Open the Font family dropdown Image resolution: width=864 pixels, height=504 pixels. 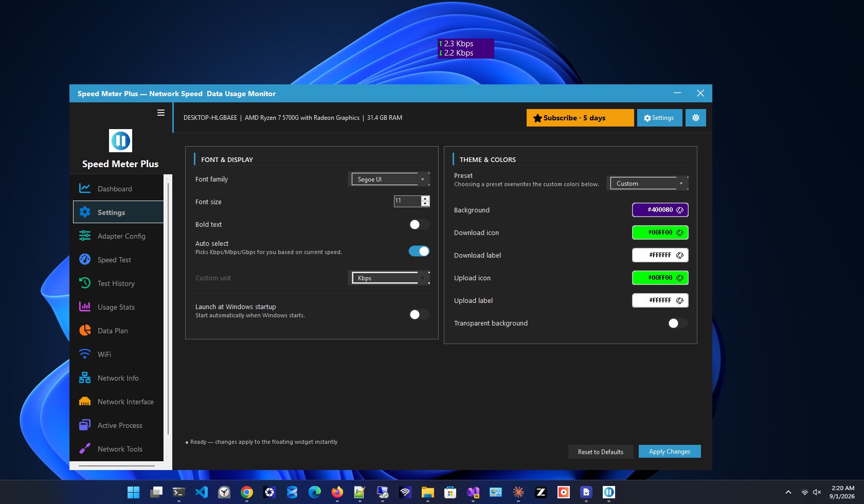390,179
